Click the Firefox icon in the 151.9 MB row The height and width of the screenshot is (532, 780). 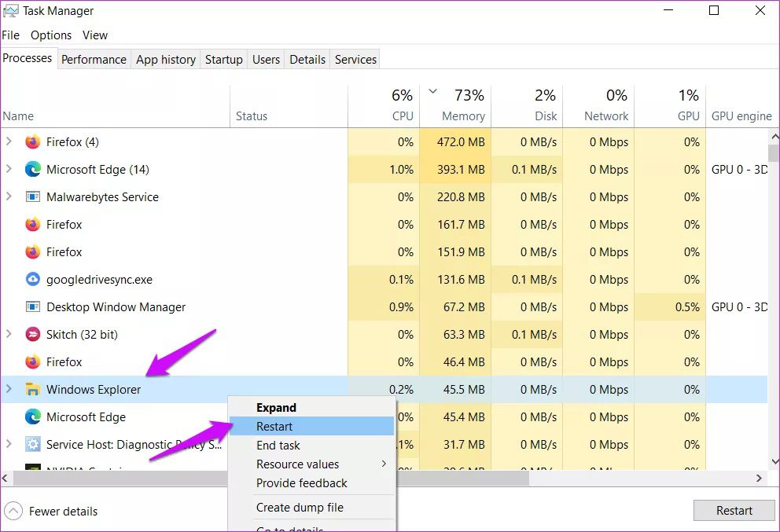coord(33,252)
